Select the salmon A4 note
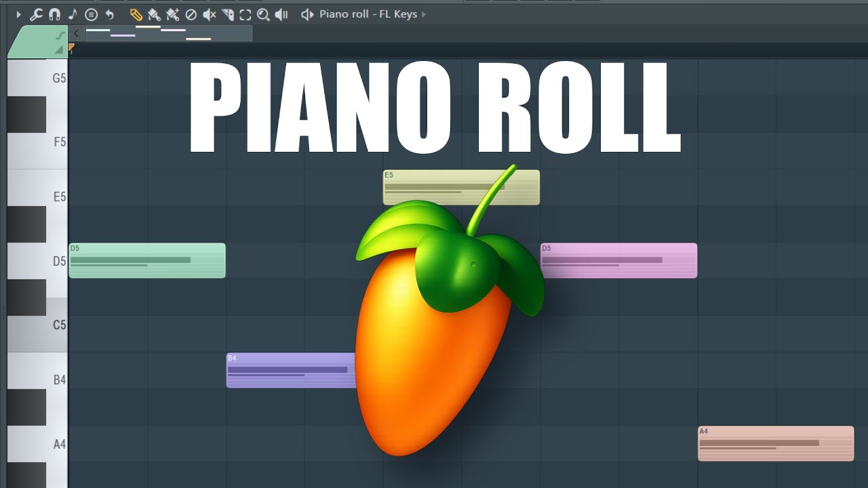 click(776, 443)
